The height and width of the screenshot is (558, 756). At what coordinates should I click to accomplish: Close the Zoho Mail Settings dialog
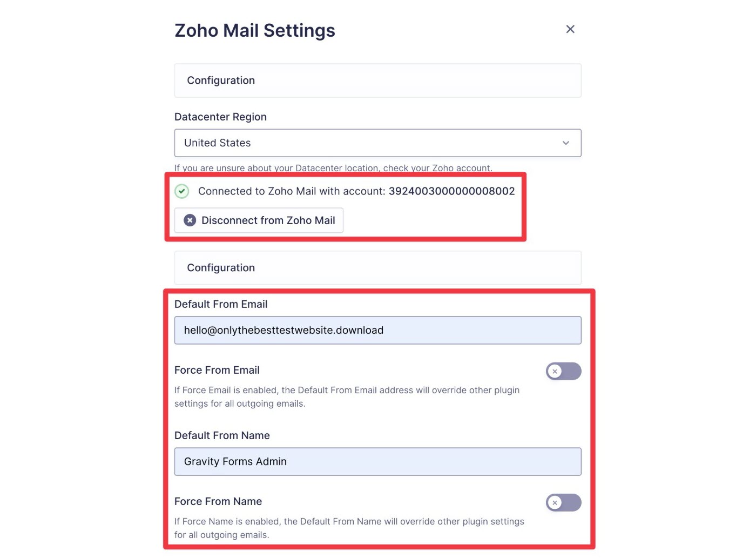[x=570, y=29]
